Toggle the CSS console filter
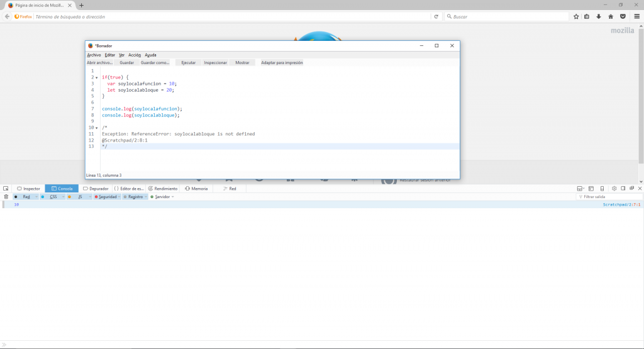 click(x=53, y=197)
